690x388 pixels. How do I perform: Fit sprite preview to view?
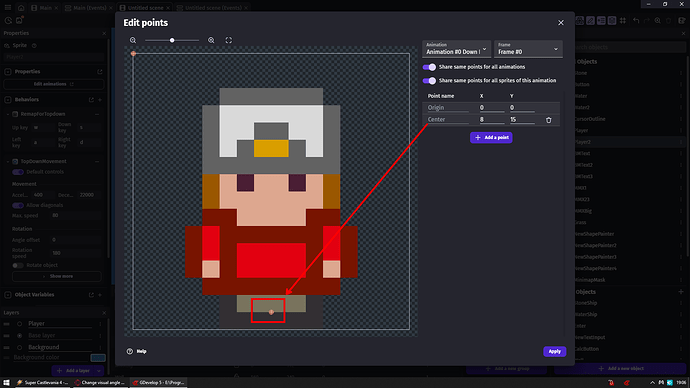[x=229, y=40]
